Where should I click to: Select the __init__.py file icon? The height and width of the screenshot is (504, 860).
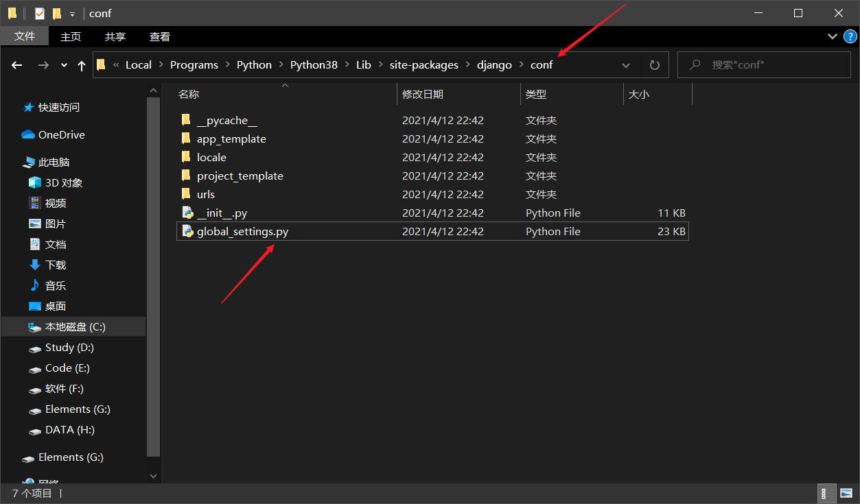[187, 213]
